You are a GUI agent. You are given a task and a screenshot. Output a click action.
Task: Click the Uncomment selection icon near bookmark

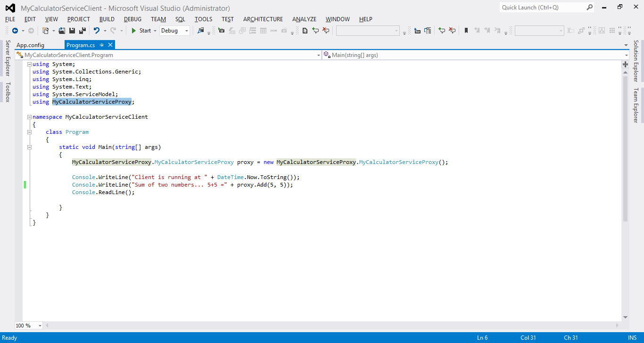coord(452,31)
